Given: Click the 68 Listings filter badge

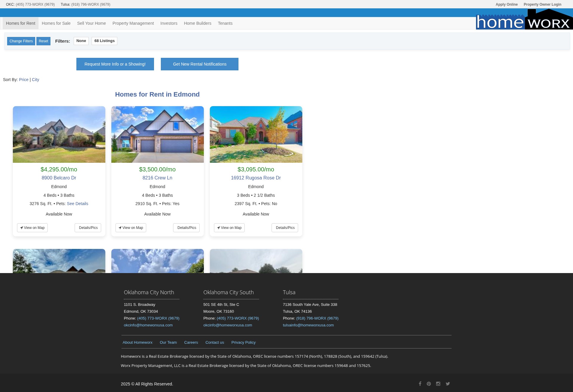Looking at the screenshot, I should 104,41.
